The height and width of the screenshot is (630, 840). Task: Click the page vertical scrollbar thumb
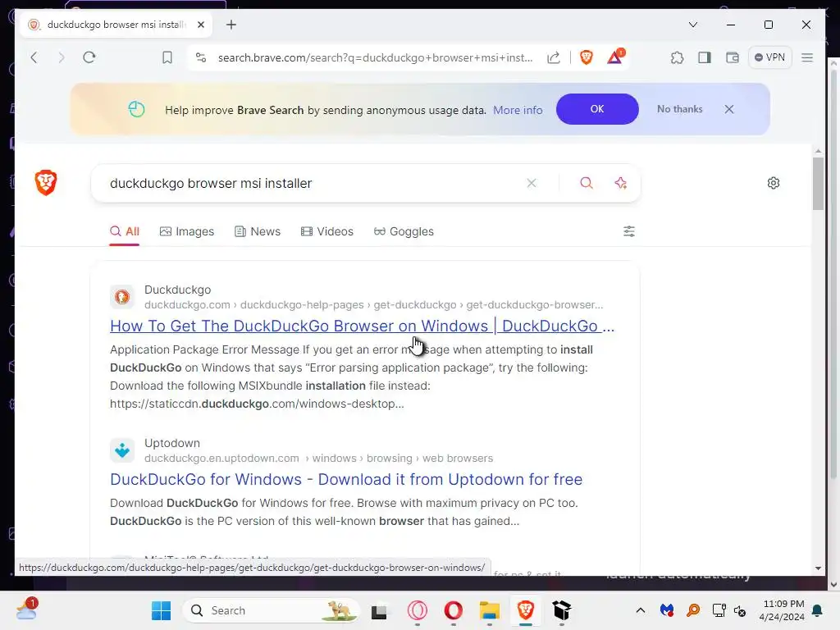pyautogui.click(x=818, y=184)
